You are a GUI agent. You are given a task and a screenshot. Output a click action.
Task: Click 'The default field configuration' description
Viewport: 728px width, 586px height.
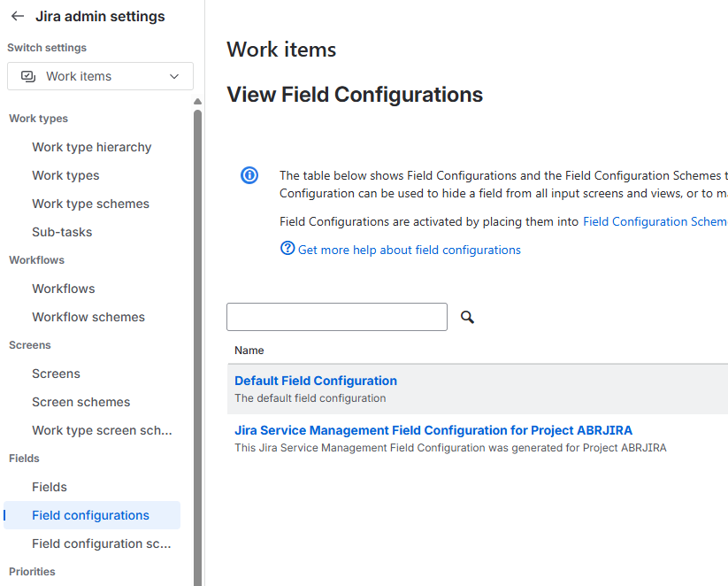tap(310, 398)
